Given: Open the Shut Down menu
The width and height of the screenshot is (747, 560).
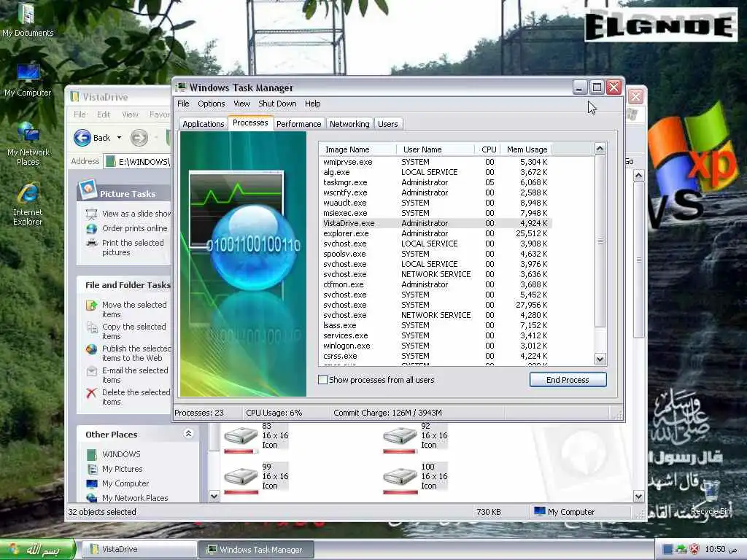Looking at the screenshot, I should pos(277,104).
